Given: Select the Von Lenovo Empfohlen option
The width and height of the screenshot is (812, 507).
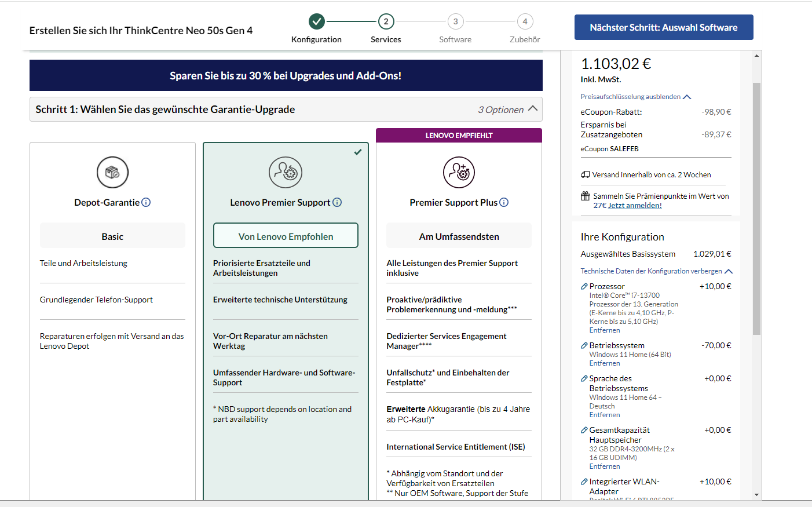Looking at the screenshot, I should click(x=286, y=236).
